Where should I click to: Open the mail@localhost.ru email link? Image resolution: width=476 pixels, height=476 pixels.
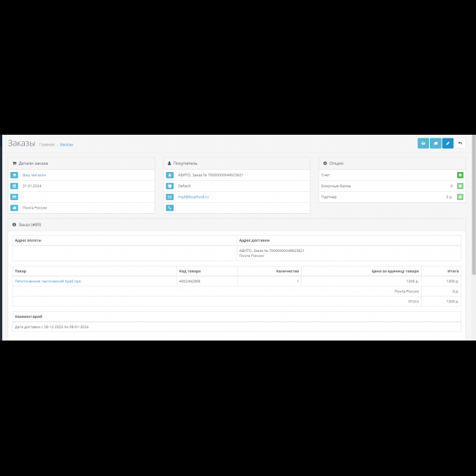pyautogui.click(x=193, y=197)
